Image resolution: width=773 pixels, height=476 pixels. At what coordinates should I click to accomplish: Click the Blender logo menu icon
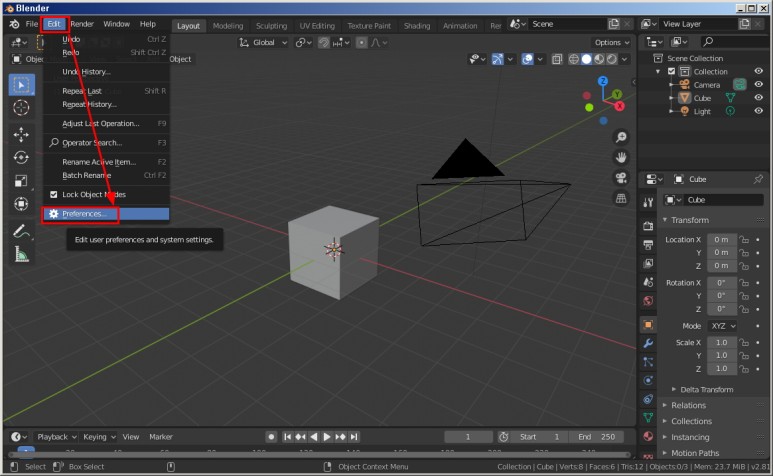pyautogui.click(x=14, y=24)
